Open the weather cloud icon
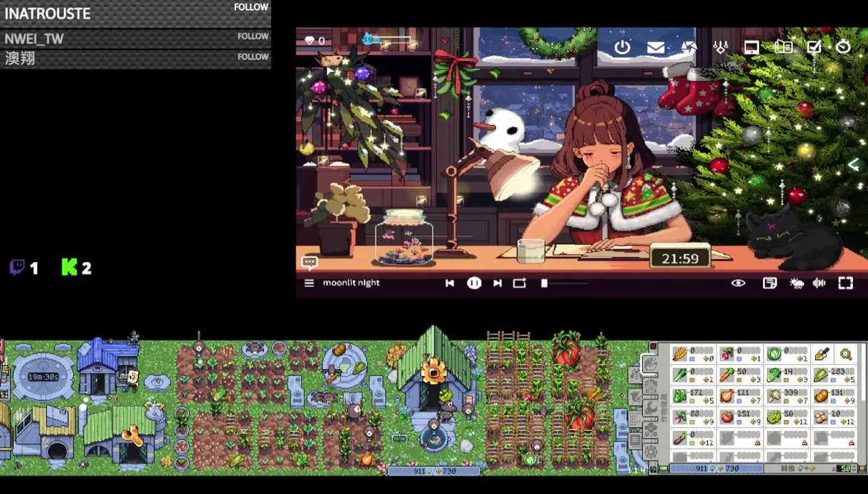 coord(797,283)
